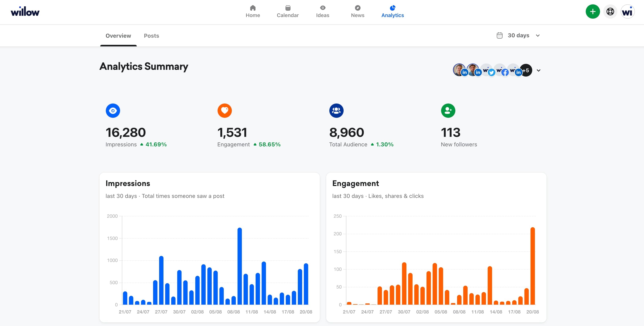Select the Overview tab

118,36
